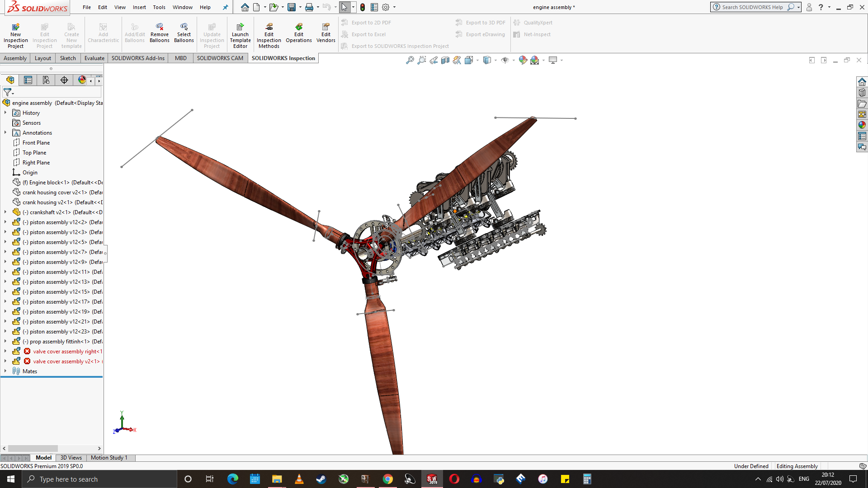Open the DisplayManager appearance sphere tab
This screenshot has height=488, width=868.
click(82, 80)
